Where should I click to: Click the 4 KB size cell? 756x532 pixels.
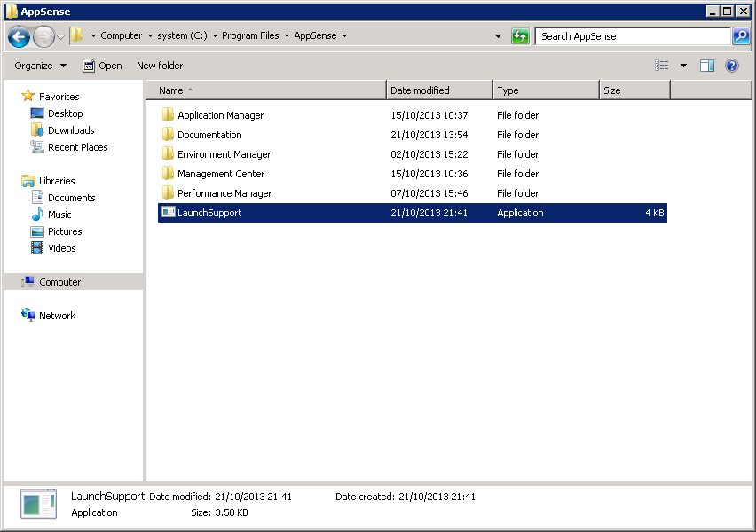coord(654,213)
